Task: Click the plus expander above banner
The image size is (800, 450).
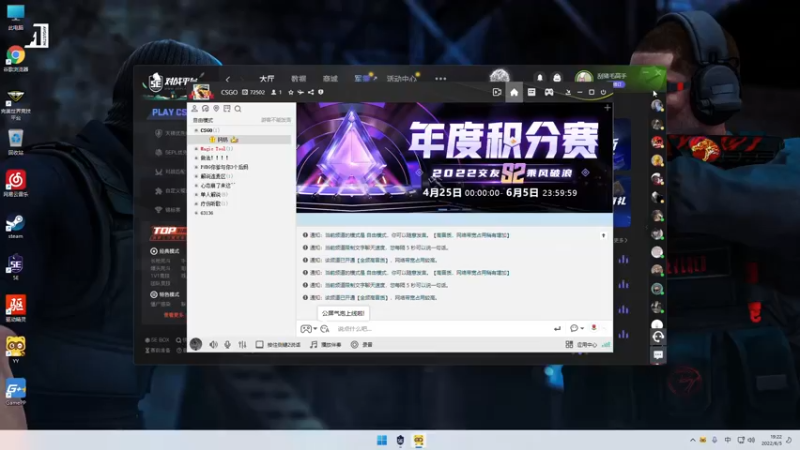Action: coord(607,108)
